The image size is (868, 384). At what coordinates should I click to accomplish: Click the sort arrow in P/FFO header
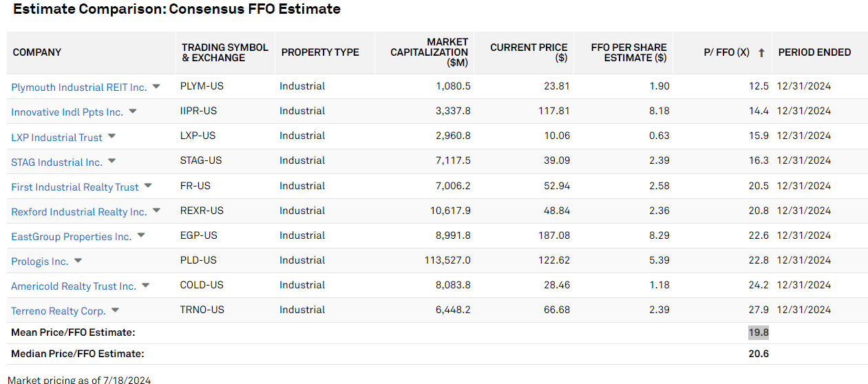(761, 52)
